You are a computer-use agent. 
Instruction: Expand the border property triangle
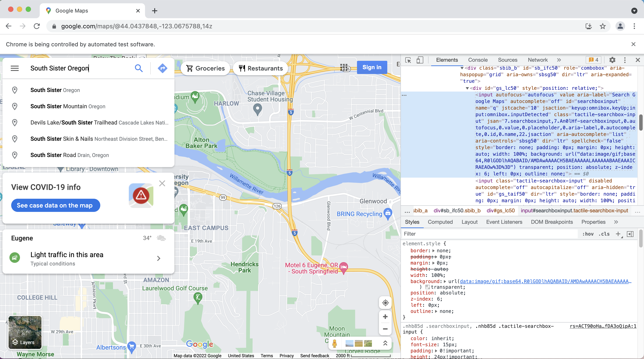(434, 251)
